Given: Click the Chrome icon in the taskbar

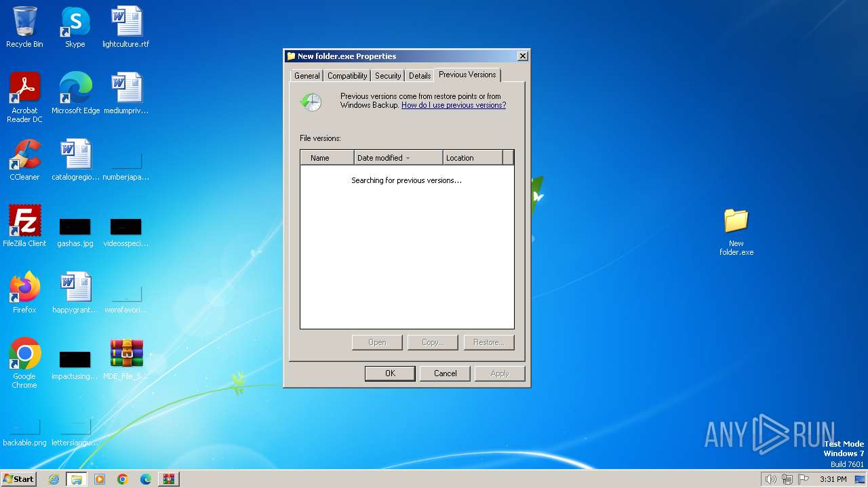Looking at the screenshot, I should [x=123, y=479].
